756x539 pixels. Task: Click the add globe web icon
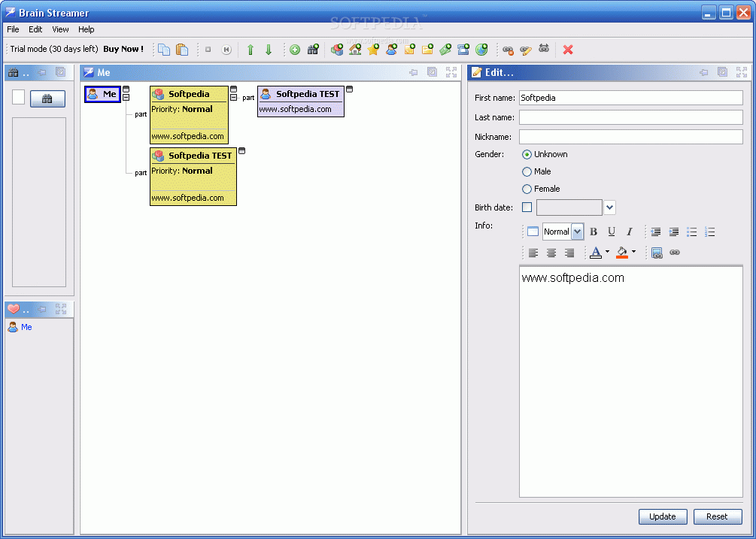[x=481, y=49]
